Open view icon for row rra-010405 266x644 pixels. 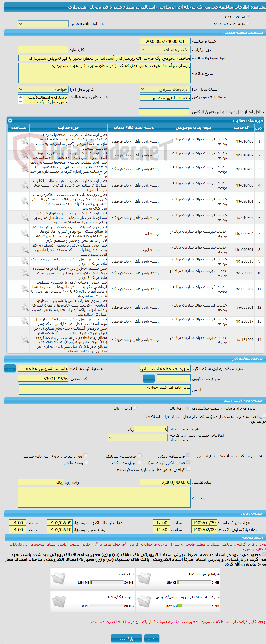click(x=25, y=185)
